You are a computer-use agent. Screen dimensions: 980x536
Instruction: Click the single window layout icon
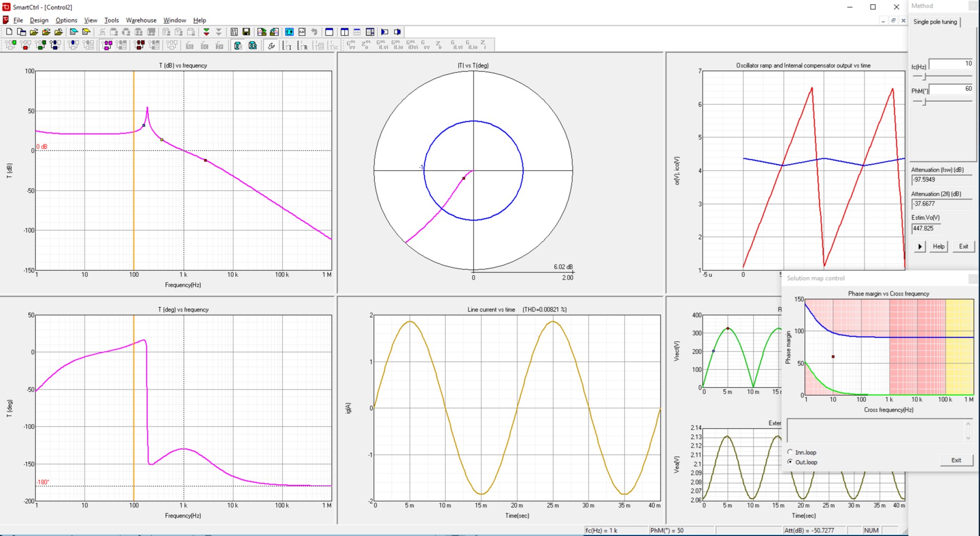(329, 32)
